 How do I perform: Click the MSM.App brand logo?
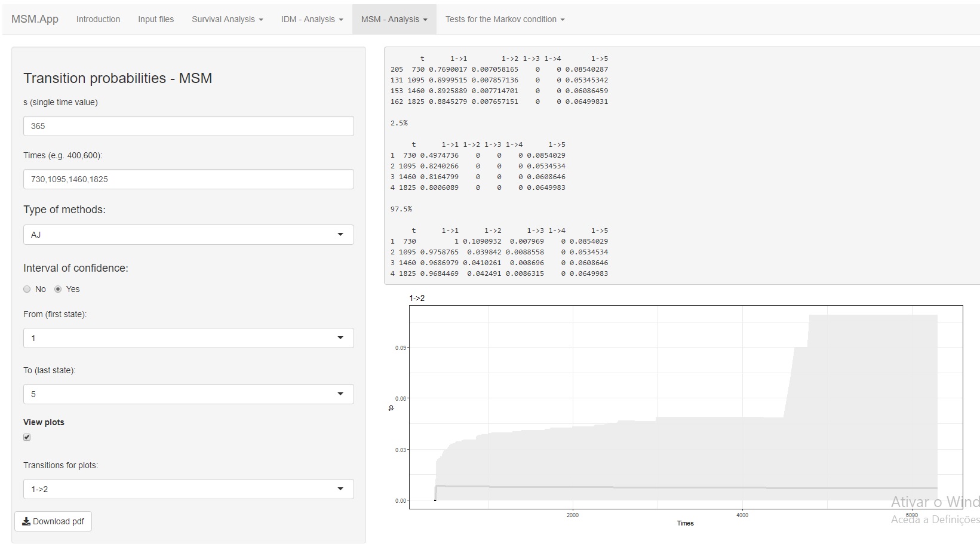35,19
